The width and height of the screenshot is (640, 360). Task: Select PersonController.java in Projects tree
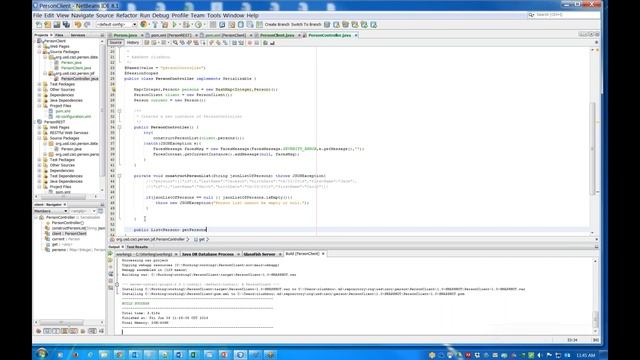pyautogui.click(x=79, y=79)
